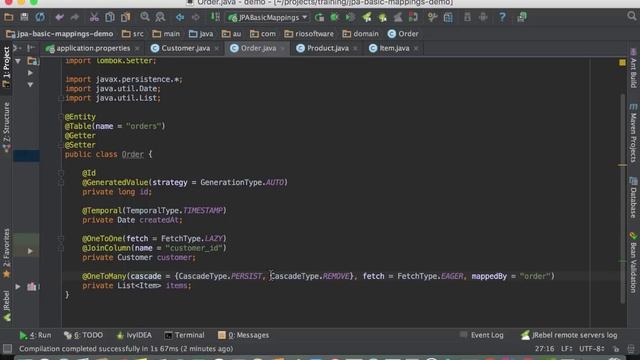
Task: Click the Debug bug icon
Action: (x=335, y=17)
